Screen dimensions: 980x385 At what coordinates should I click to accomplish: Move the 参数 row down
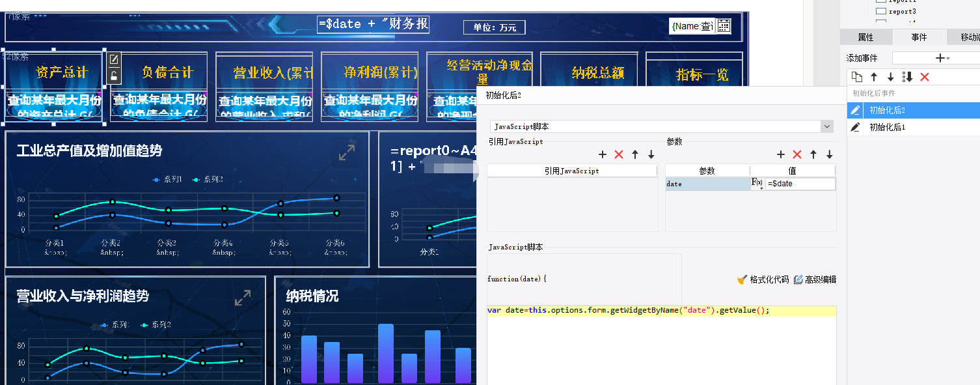tap(830, 154)
